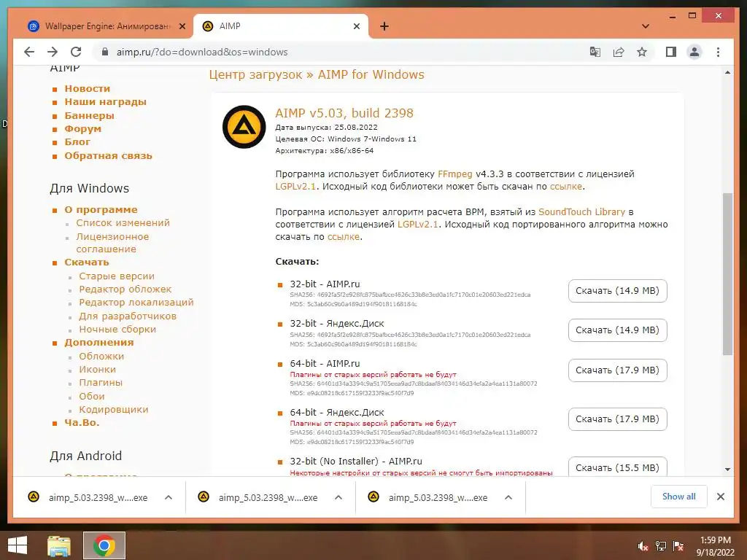The image size is (747, 560).
Task: Open the Новости link
Action: tap(88, 88)
